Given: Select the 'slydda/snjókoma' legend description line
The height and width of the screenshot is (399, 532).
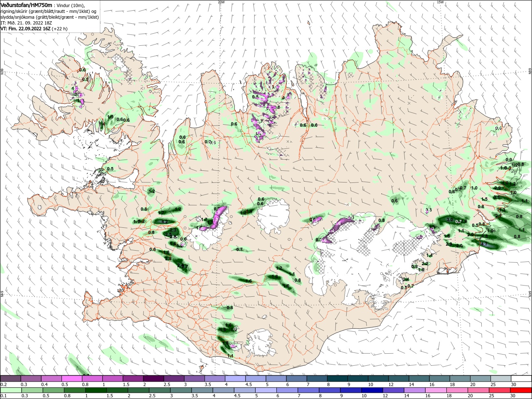Looking at the screenshot, I should [49, 17].
